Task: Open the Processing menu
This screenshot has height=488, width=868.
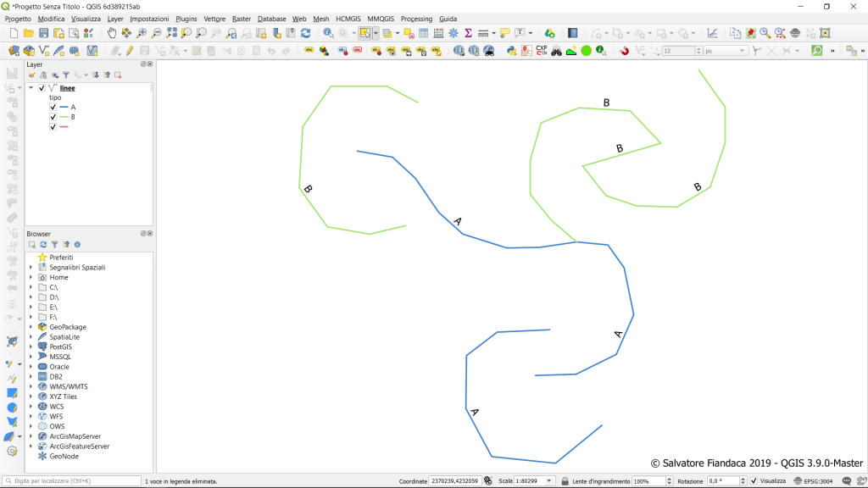Action: tap(416, 19)
